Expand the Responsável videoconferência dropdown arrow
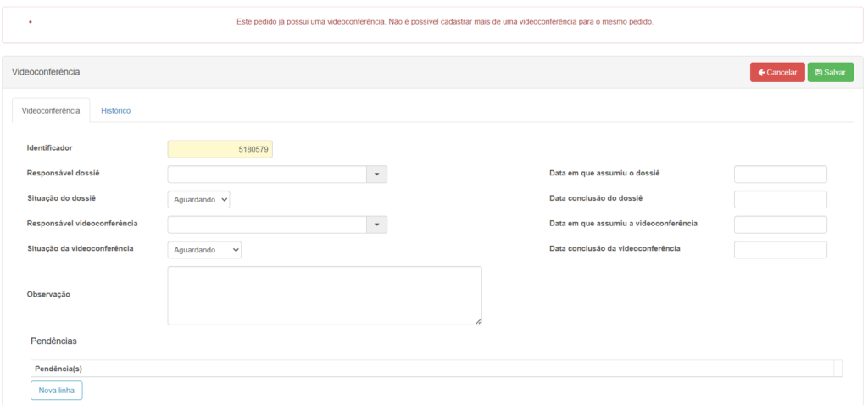 coord(376,225)
